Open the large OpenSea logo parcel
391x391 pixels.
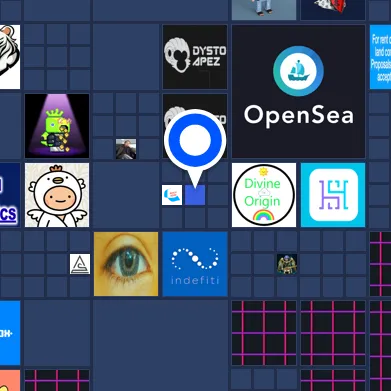pyautogui.click(x=298, y=91)
